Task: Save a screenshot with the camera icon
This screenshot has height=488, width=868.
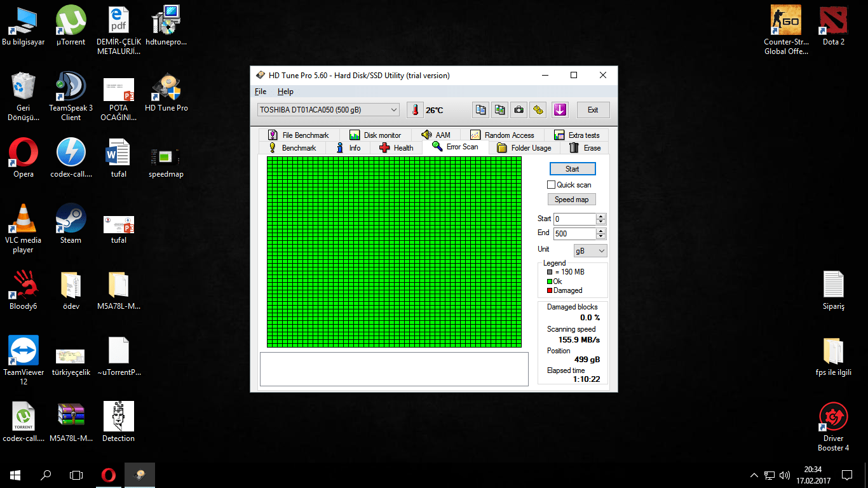Action: click(519, 110)
